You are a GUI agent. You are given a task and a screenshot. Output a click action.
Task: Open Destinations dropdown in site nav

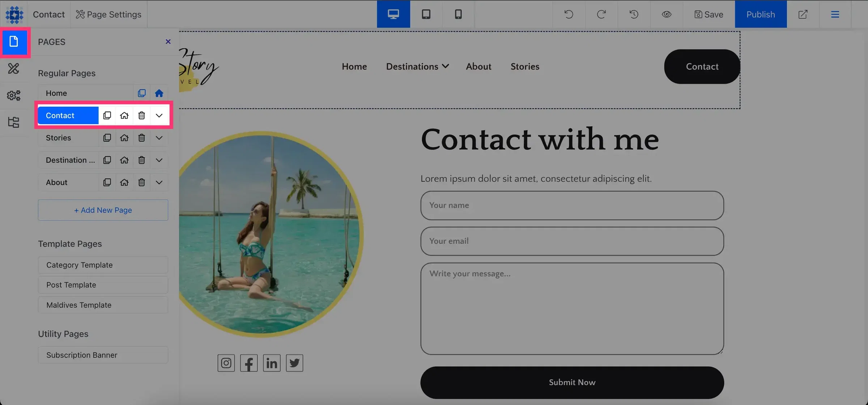[417, 67]
